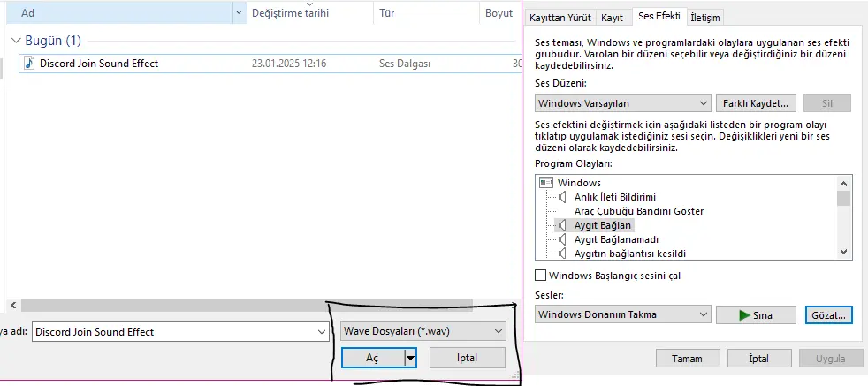
Task: Sort by Değiştirme tarihi column header
Action: (310, 12)
